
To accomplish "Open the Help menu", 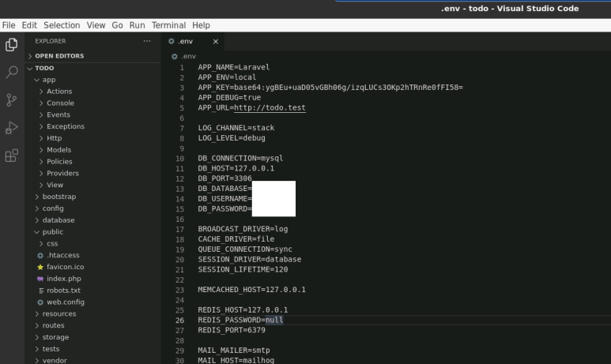I will [x=201, y=25].
